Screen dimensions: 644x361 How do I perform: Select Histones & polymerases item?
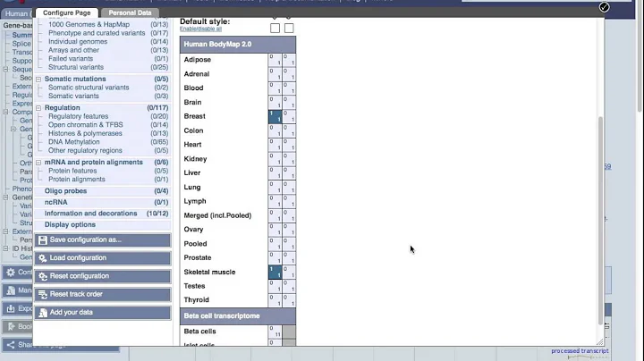point(85,133)
